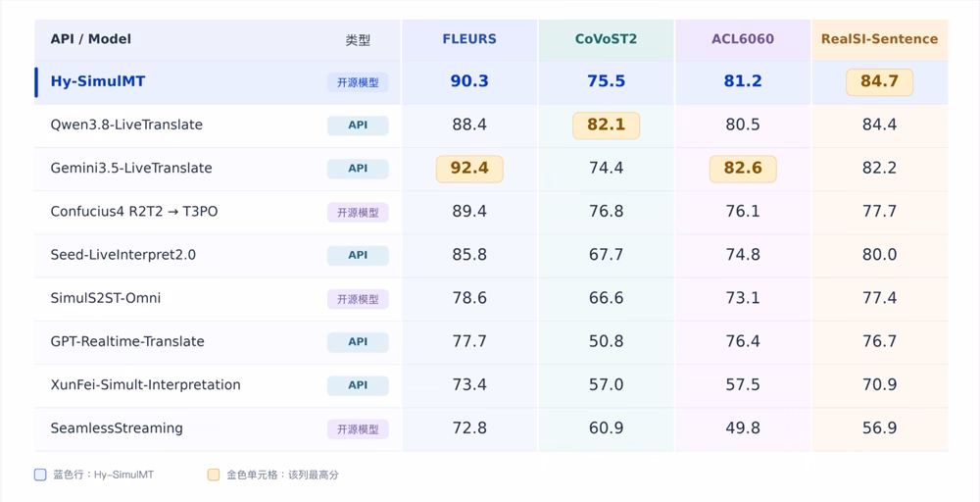980x502 pixels.
Task: Click the 类型 column header
Action: coord(358,40)
